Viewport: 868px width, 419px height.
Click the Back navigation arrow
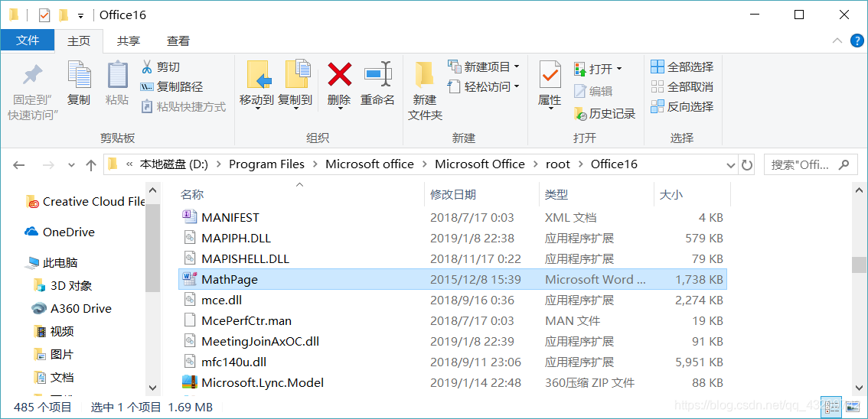click(19, 164)
